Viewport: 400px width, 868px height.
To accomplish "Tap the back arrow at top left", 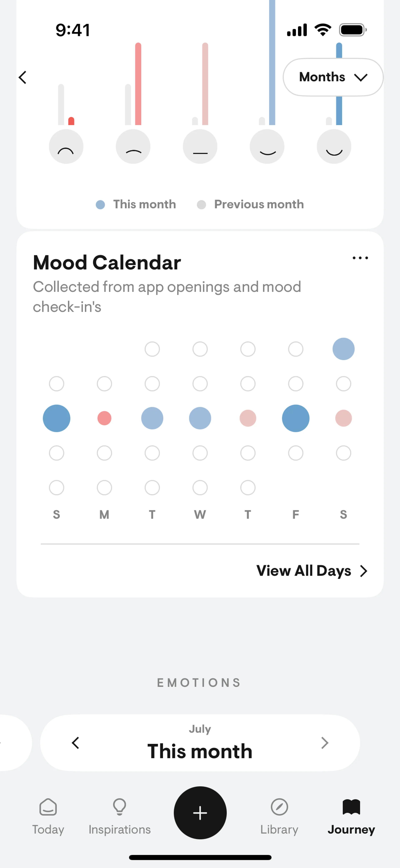I will coord(22,78).
